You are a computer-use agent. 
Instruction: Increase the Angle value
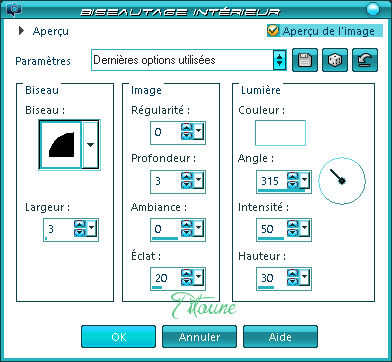(292, 177)
